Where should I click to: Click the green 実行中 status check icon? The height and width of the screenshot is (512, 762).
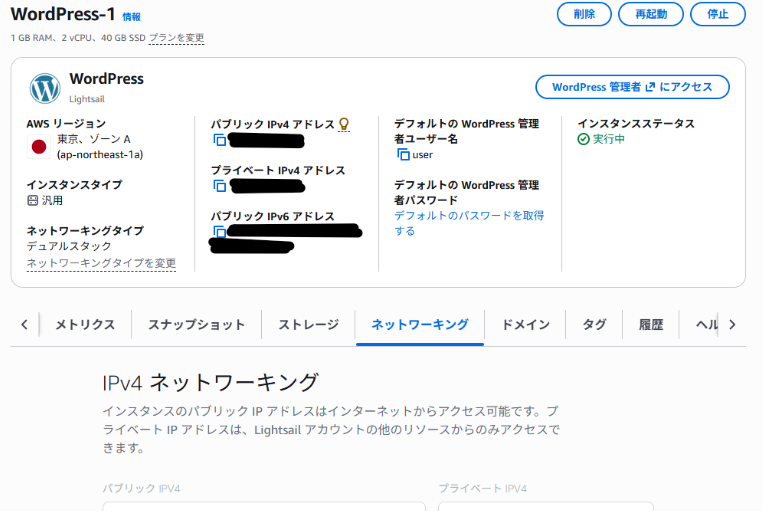coord(583,139)
